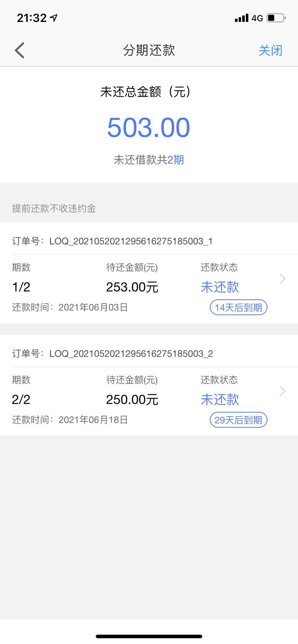The height and width of the screenshot is (644, 298).
Task: Tap the 29天后到期 badge
Action: point(239,420)
